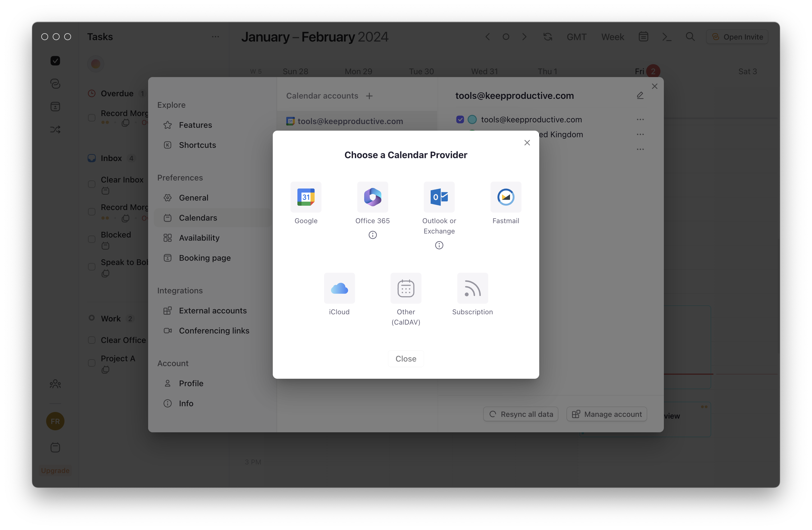Close the settings window
Screen dimensions: 812x530
pyautogui.click(x=654, y=86)
